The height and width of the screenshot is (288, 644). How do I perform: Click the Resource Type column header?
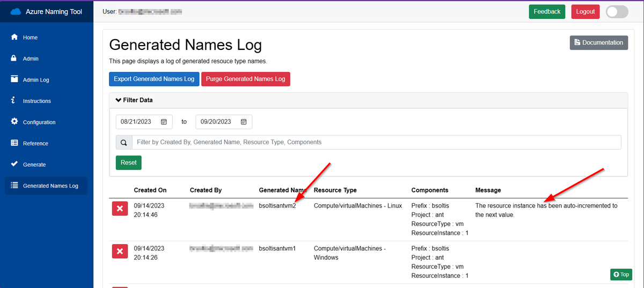pyautogui.click(x=335, y=190)
